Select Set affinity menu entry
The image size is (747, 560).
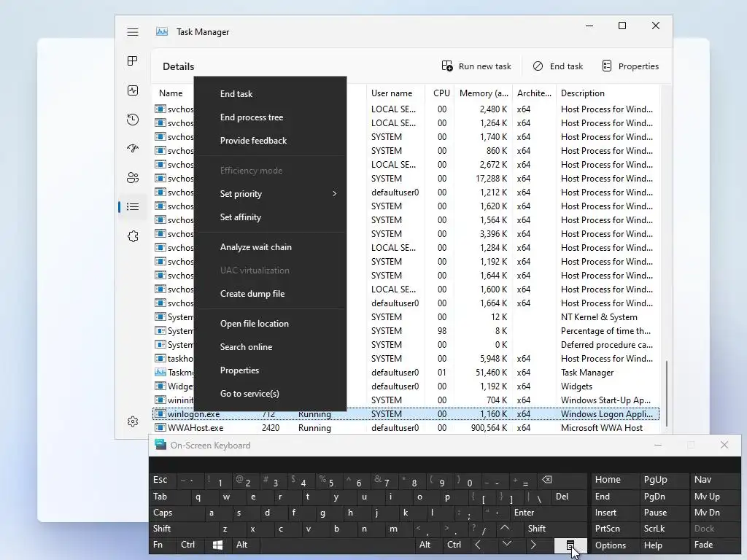(x=270, y=217)
